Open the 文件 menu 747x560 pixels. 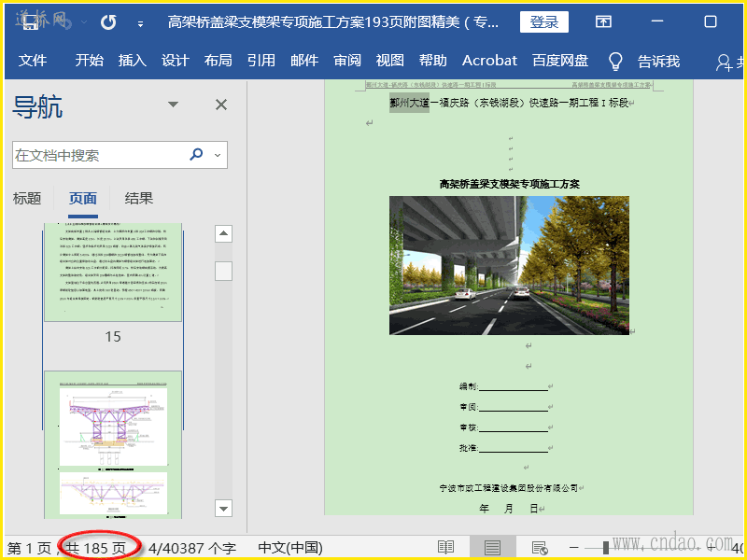[x=33, y=61]
